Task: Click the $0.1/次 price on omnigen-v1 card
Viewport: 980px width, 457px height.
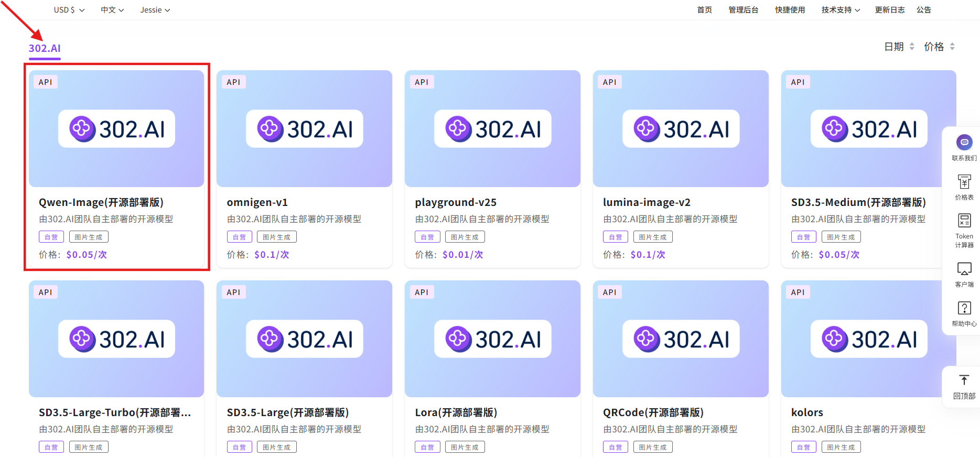Action: coord(272,255)
